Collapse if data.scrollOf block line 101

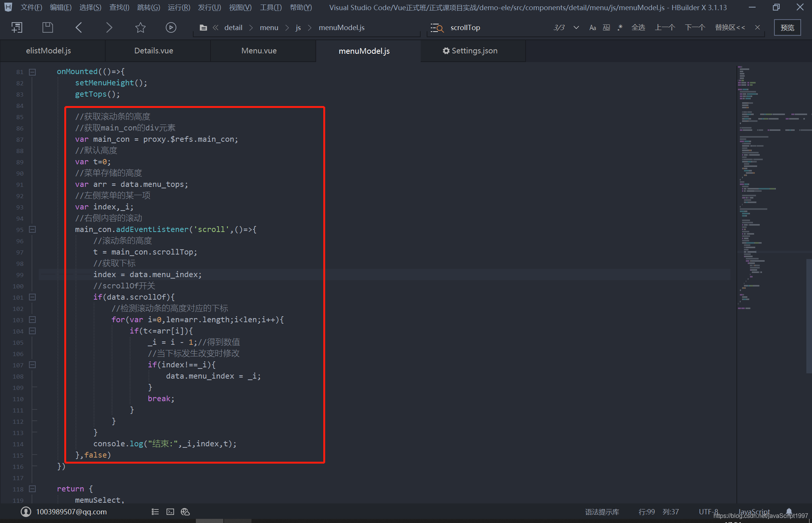tap(32, 297)
